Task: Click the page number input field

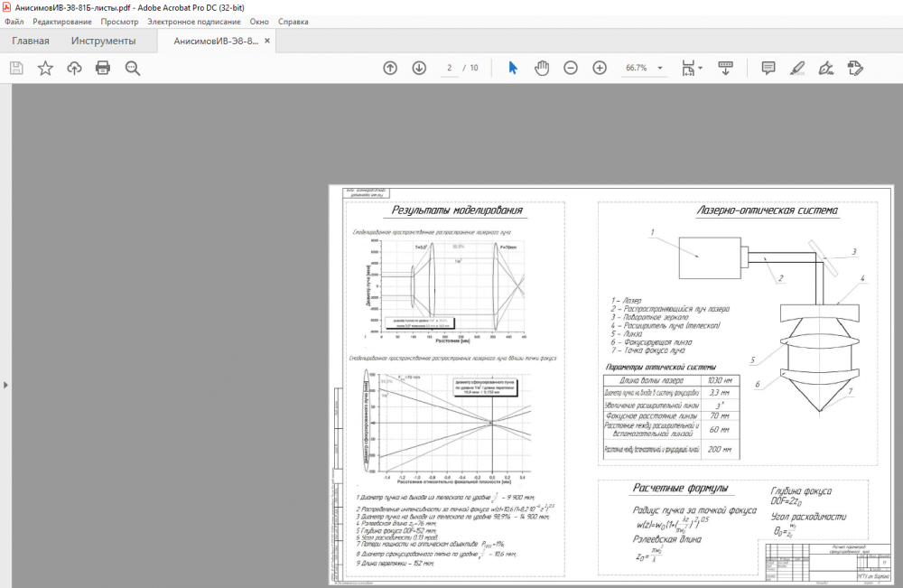Action: 449,68
